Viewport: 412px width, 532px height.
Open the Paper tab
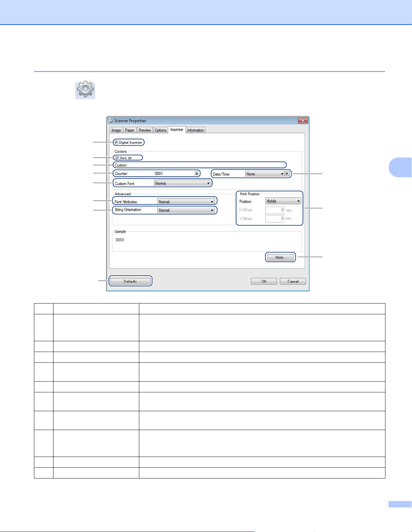pos(129,130)
